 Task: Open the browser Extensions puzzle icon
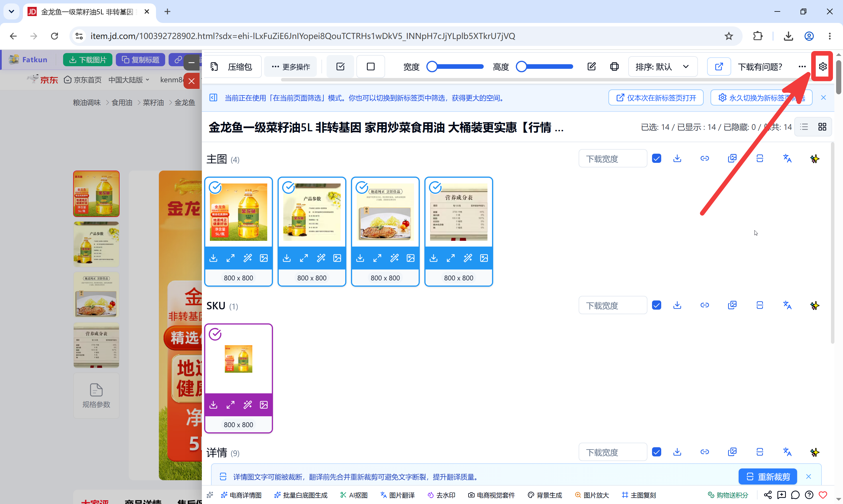tap(758, 36)
